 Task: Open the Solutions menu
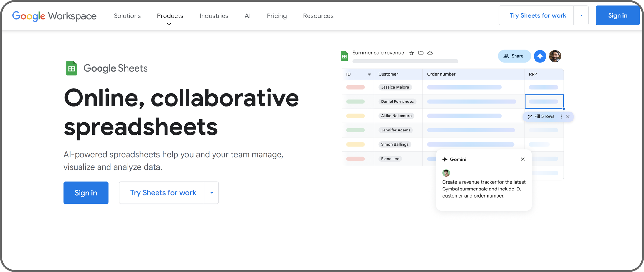tap(127, 16)
